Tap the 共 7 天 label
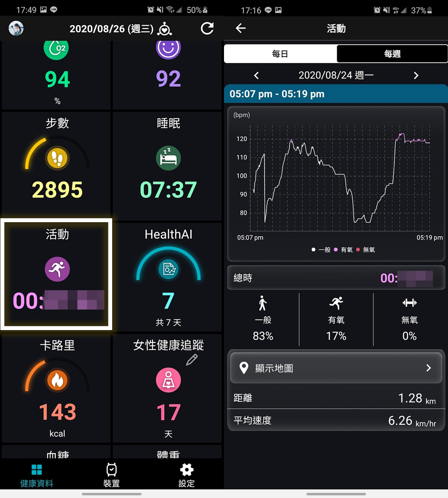Screen dimensions: 448x498 (x=168, y=323)
